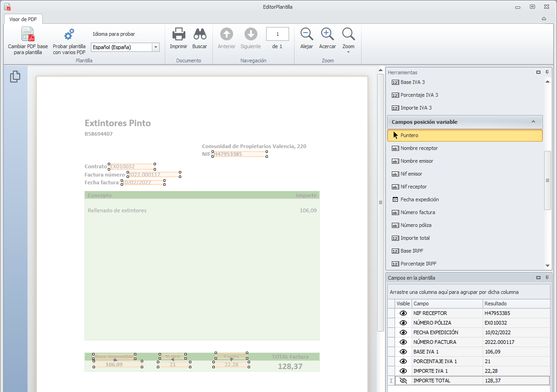Zoom out using Alejar magnifier
The image size is (557, 392).
coord(306,35)
